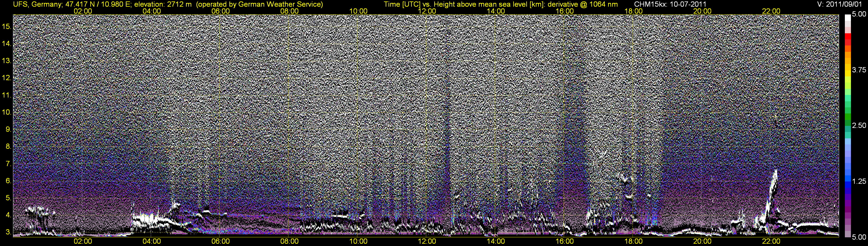The height and width of the screenshot is (246, 868).
Task: Pick the yellow segment of the color bar
Action: click(848, 73)
